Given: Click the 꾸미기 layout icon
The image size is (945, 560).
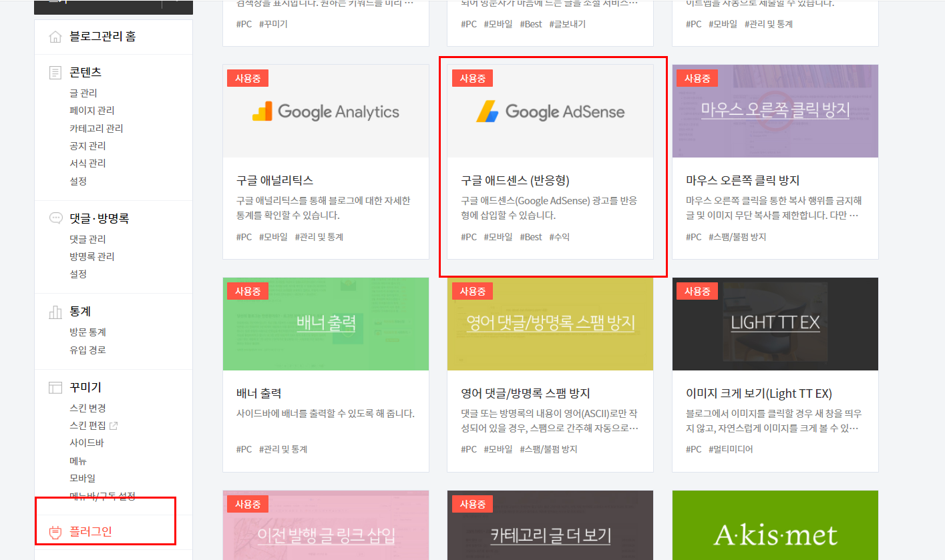Looking at the screenshot, I should pos(55,388).
